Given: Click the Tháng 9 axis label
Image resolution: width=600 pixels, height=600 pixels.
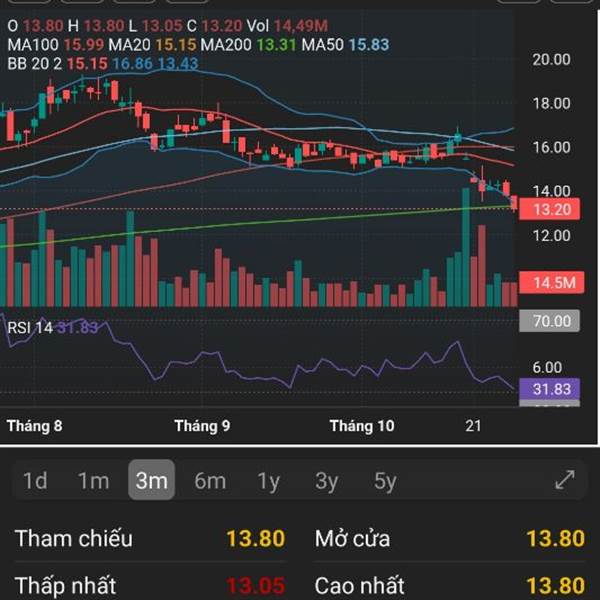Looking at the screenshot, I should (202, 426).
